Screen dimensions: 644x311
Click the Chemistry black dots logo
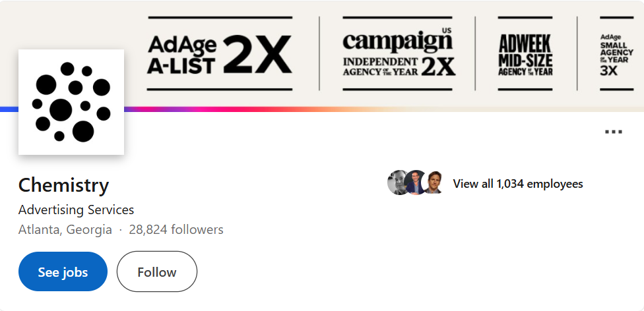click(71, 102)
